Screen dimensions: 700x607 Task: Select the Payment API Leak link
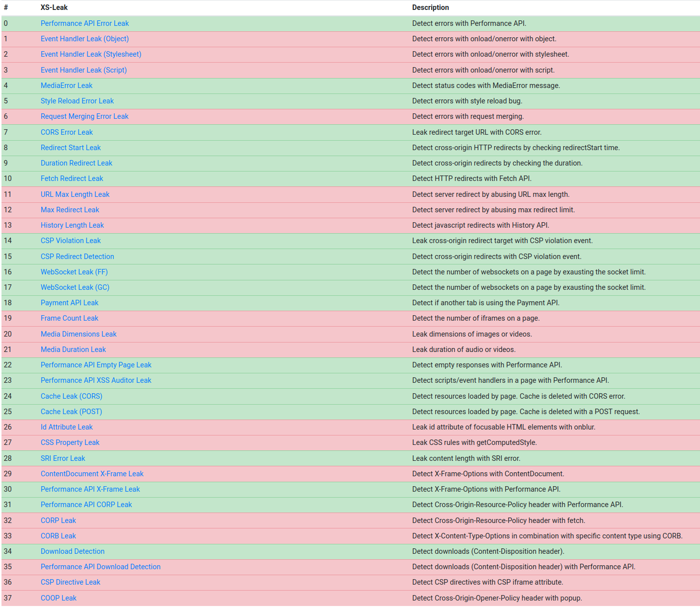70,303
